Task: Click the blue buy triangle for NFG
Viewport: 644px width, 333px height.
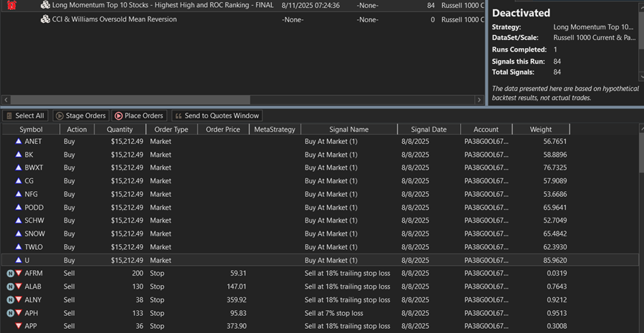Action: pos(18,194)
